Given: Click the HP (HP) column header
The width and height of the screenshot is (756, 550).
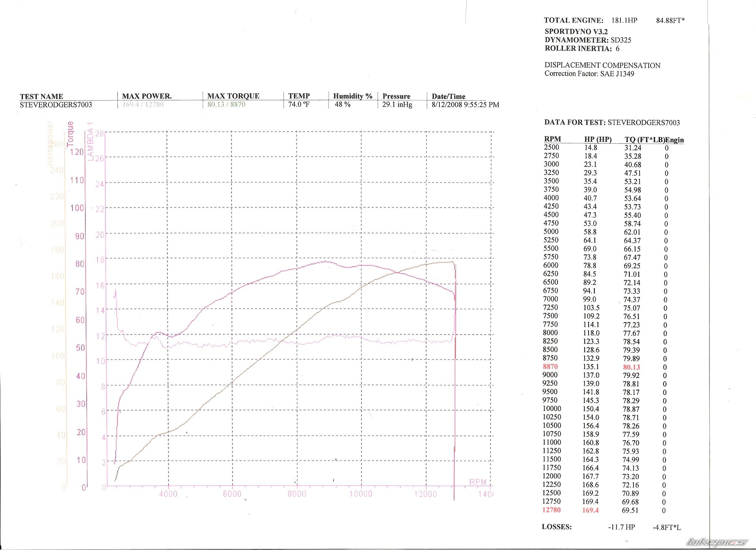Looking at the screenshot, I should [598, 140].
